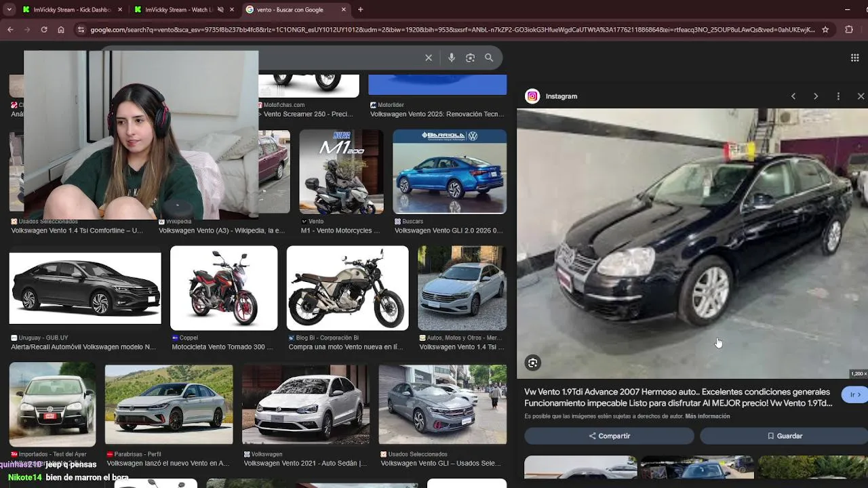
Task: Open browser extensions puzzle icon
Action: click(849, 30)
